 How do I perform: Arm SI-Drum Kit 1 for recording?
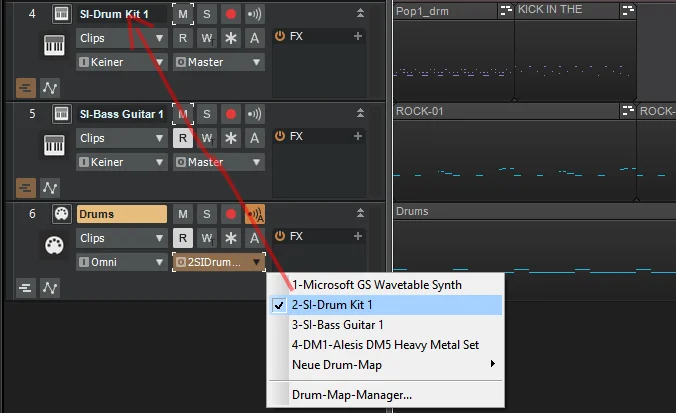click(231, 14)
